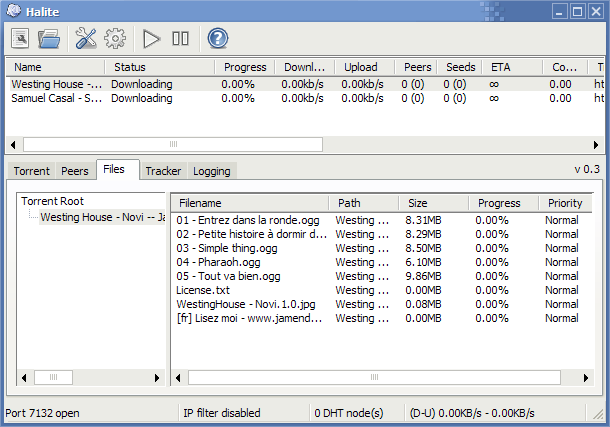Select the Westing House - Novi tree node
The image size is (610, 427).
pos(102,217)
